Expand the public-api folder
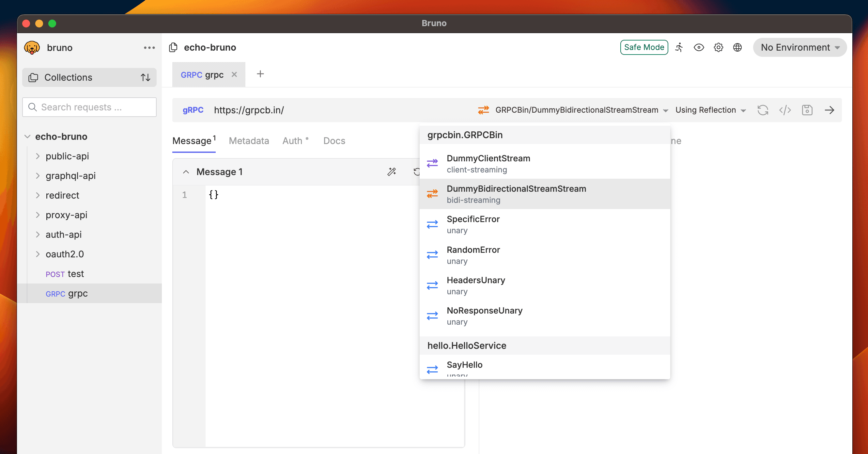 tap(38, 156)
